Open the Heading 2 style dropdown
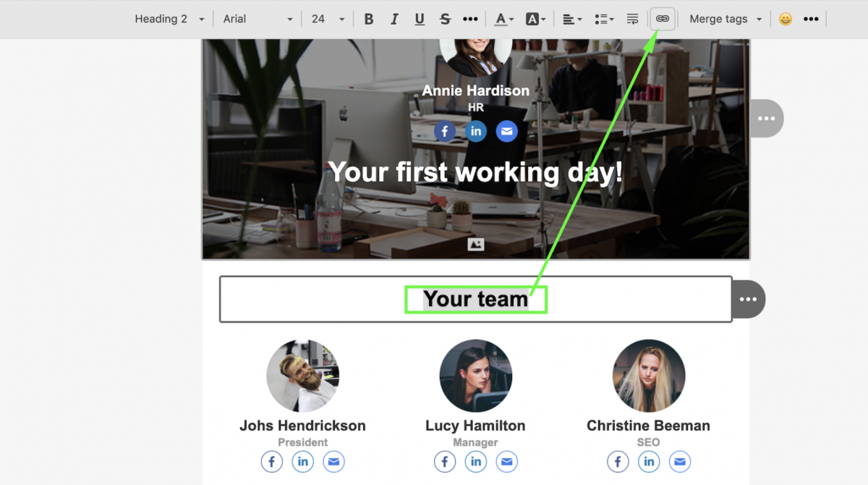 [169, 20]
